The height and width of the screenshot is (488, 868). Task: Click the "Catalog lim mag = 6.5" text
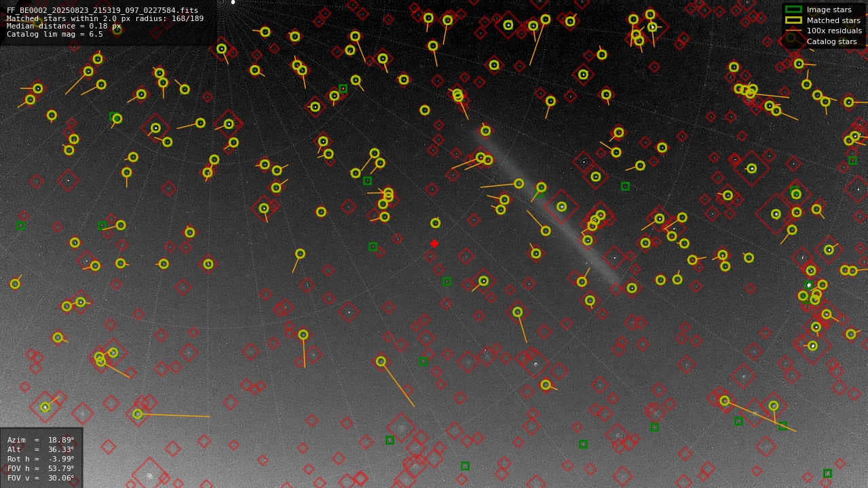pyautogui.click(x=55, y=34)
